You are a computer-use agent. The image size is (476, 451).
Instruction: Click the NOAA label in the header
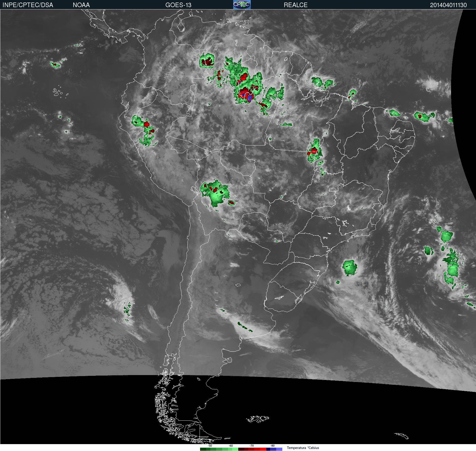click(81, 5)
